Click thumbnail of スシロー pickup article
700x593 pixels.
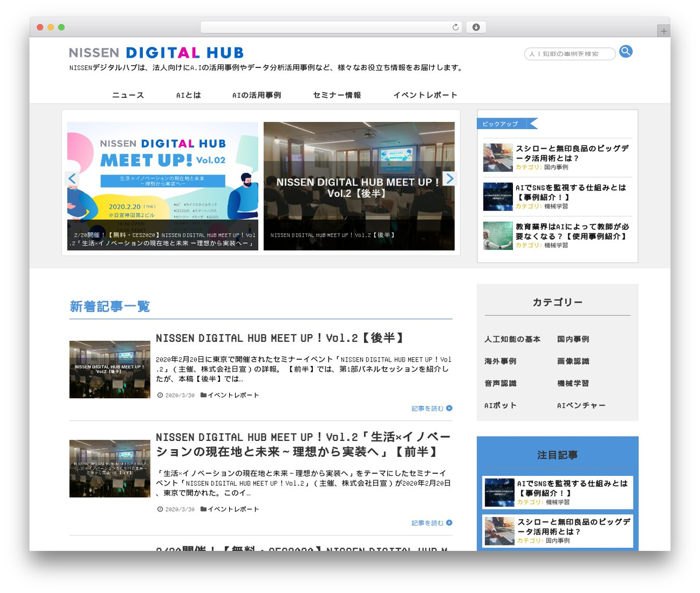498,158
